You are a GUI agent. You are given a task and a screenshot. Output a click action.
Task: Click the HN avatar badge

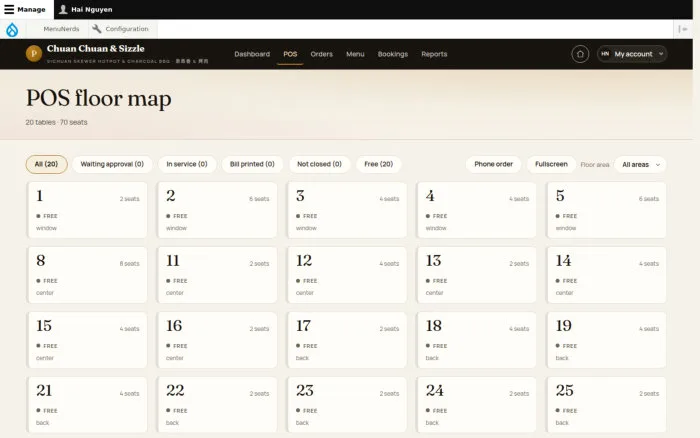(x=605, y=54)
